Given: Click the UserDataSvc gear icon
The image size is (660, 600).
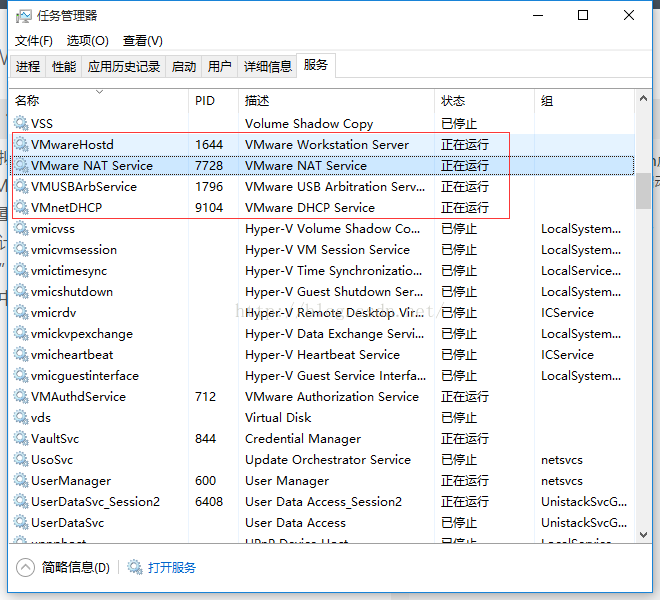Looking at the screenshot, I should tap(21, 523).
